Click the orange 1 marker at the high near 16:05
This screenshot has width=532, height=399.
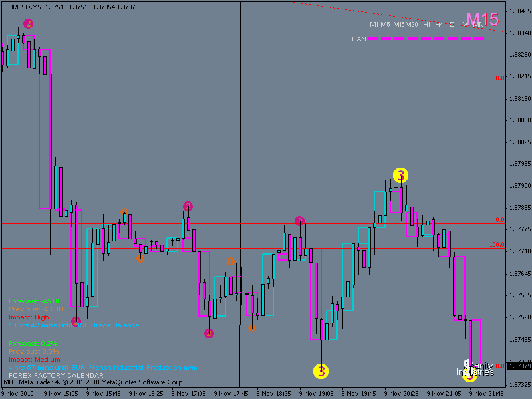[124, 212]
